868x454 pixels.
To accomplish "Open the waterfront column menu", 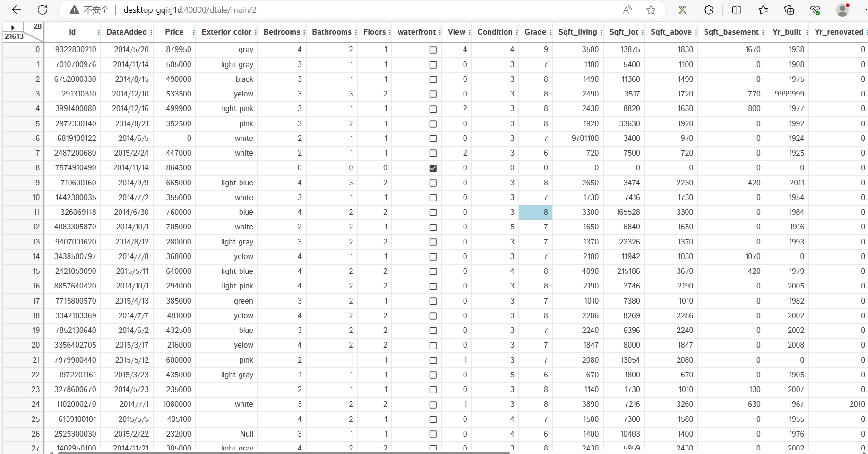I will point(440,32).
